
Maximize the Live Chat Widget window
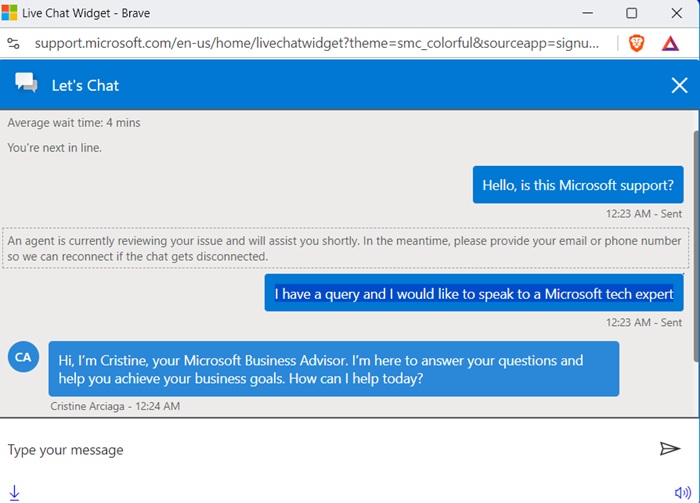point(631,13)
